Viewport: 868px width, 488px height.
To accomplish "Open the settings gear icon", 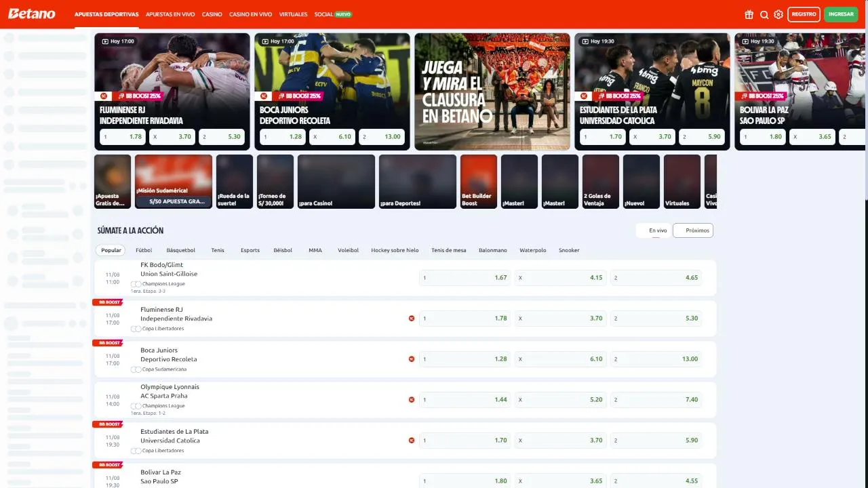I will click(x=778, y=14).
